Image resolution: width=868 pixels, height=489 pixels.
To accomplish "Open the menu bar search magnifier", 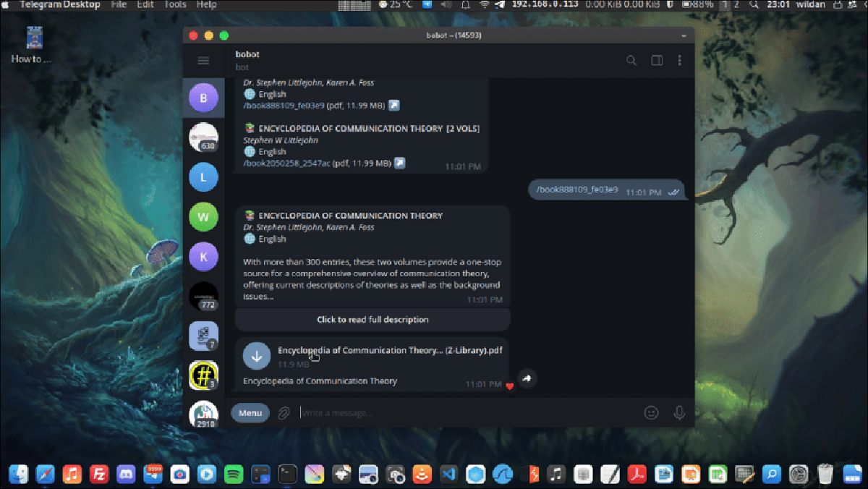I will coord(754,5).
